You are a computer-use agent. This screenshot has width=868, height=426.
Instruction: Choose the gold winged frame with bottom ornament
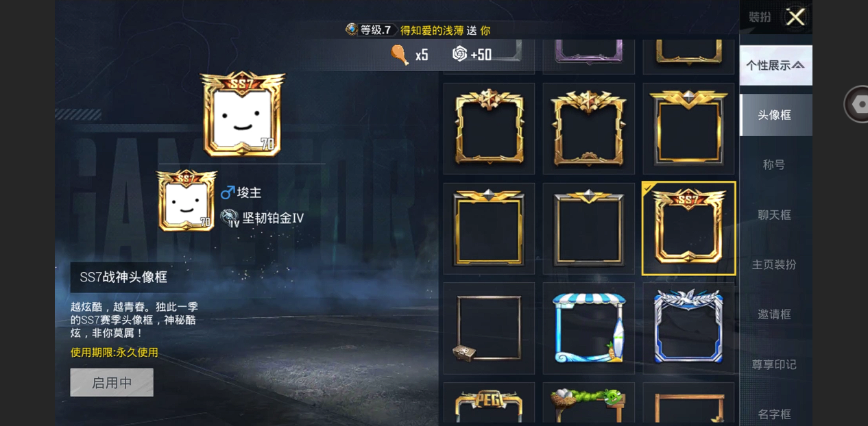[589, 129]
